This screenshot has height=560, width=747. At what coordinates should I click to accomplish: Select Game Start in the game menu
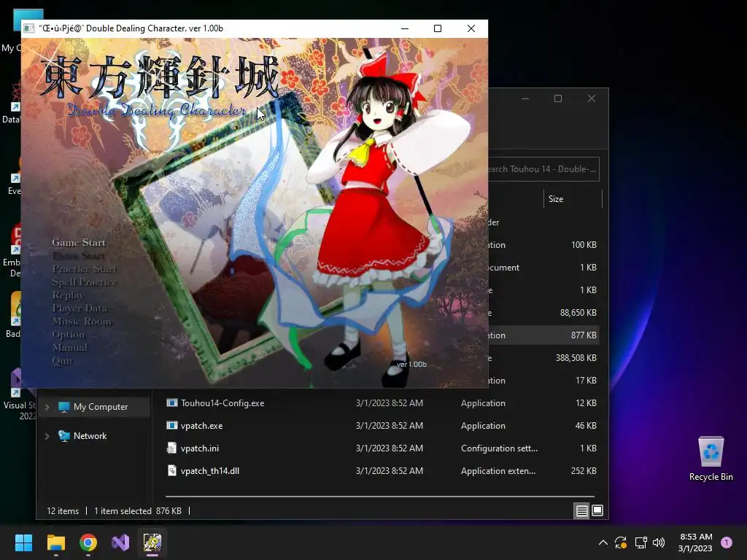tap(79, 242)
